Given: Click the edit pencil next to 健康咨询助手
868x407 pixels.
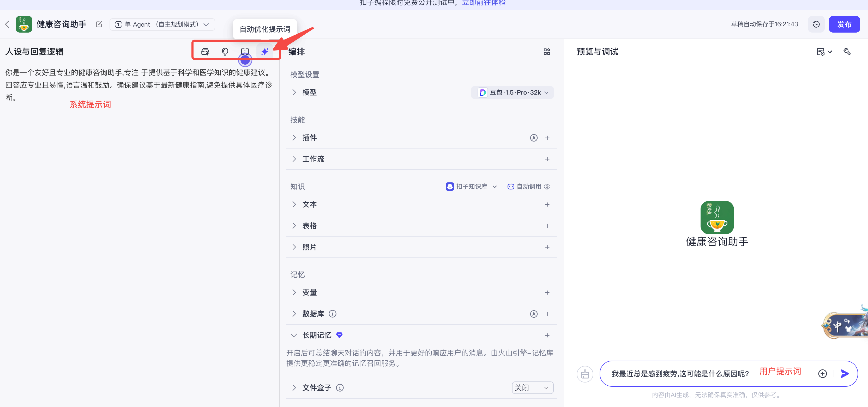Looking at the screenshot, I should pos(99,24).
